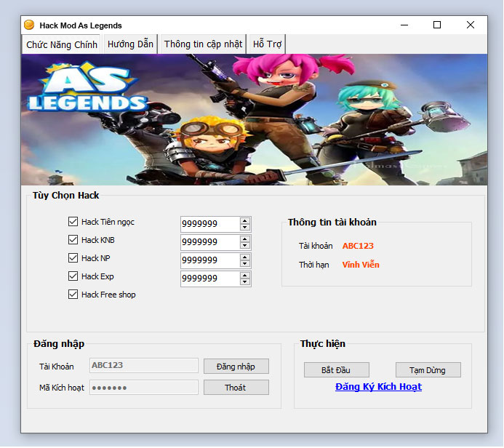504x448 pixels.
Task: Toggle the Hack Tiên ngọc checkbox
Action: (x=73, y=222)
